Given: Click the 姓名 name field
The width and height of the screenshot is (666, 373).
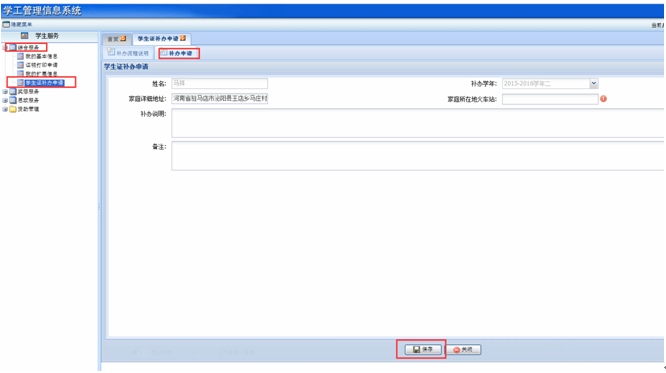Looking at the screenshot, I should pos(220,83).
